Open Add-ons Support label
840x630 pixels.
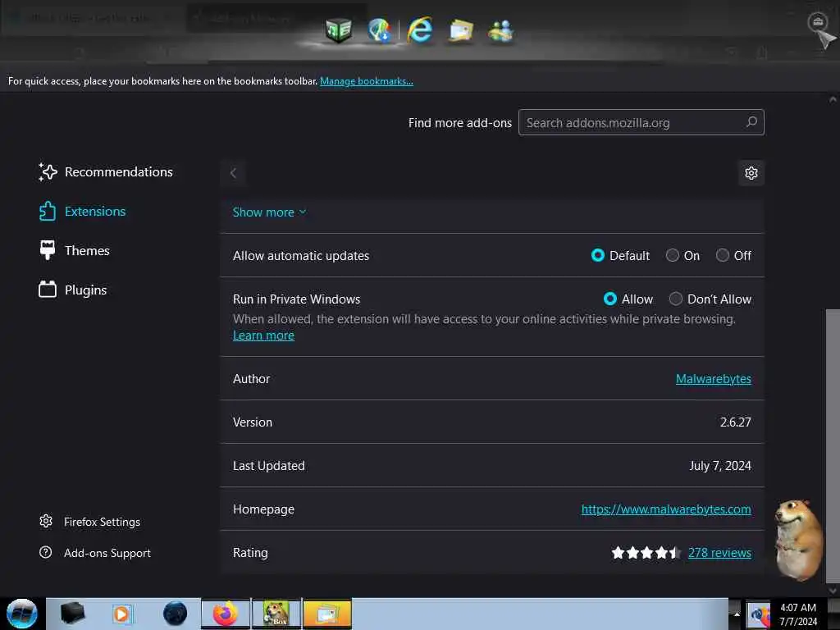(107, 553)
